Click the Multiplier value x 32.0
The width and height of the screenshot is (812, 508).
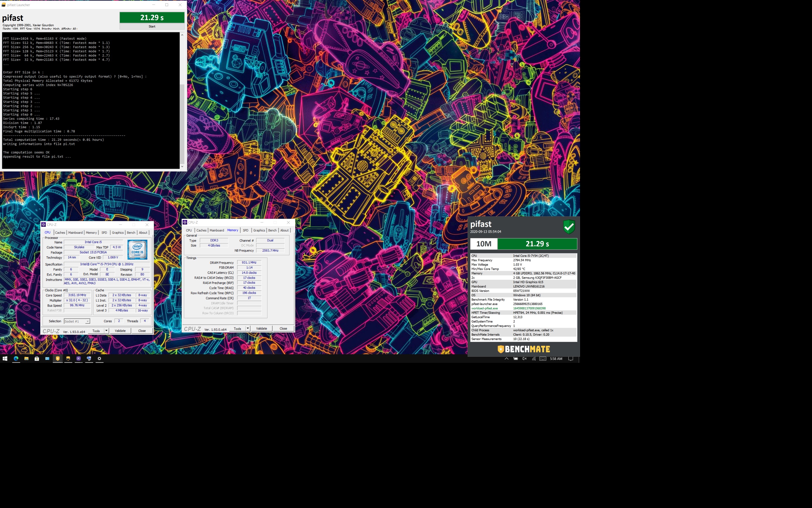click(77, 300)
